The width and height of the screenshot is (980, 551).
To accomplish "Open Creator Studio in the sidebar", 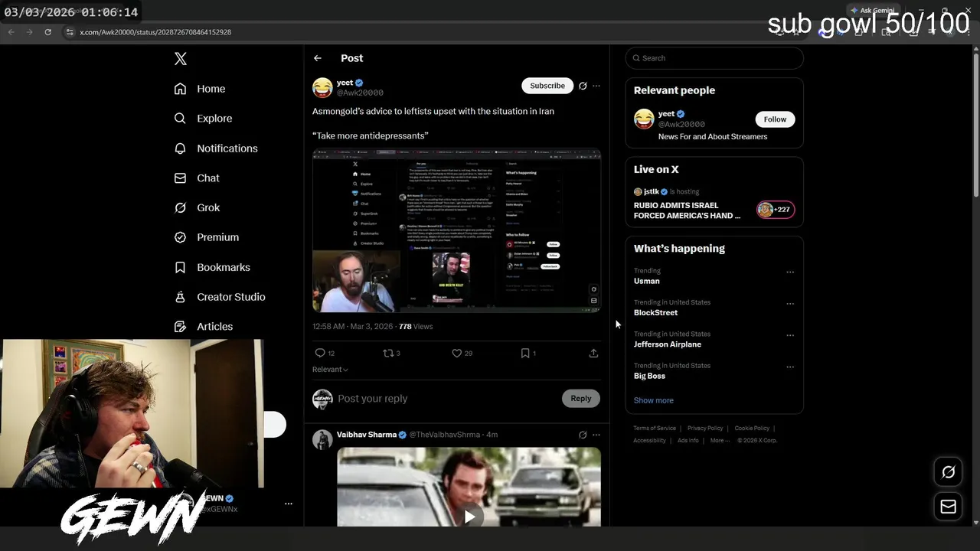I will click(x=220, y=297).
